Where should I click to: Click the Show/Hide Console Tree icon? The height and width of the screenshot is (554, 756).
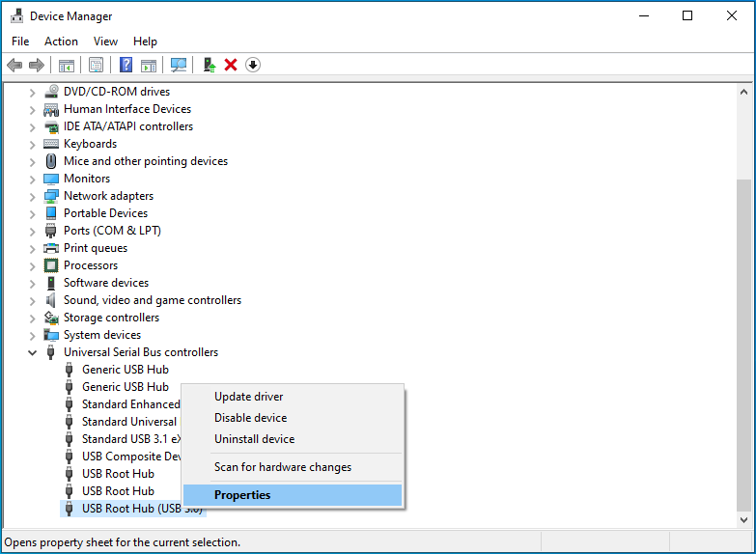tap(67, 65)
